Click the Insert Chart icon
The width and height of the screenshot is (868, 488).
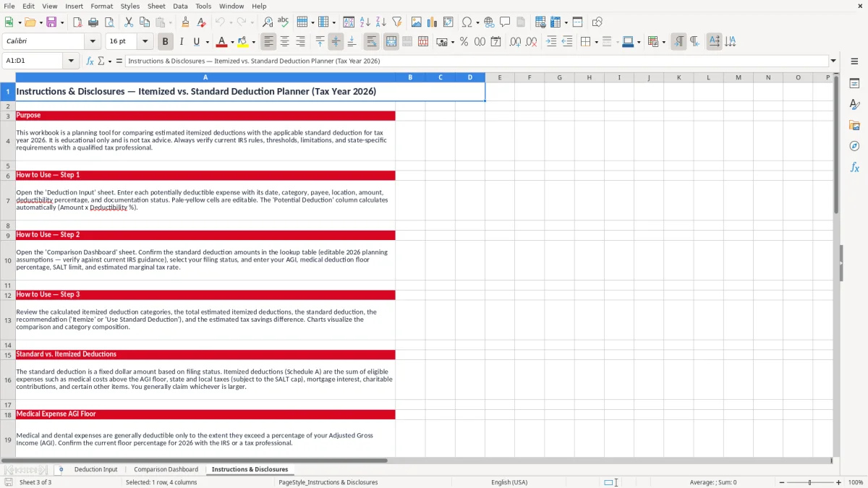tap(433, 22)
